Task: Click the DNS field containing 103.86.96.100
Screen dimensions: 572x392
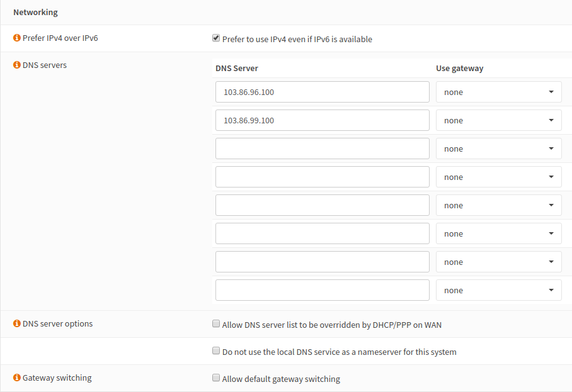Action: tap(322, 92)
